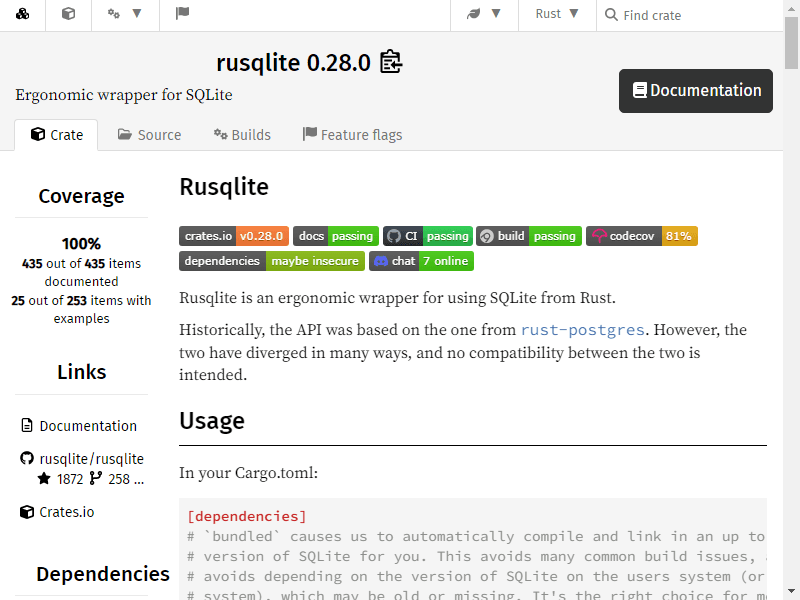Open the Crates.io sidebar link
This screenshot has height=600, width=800.
tap(67, 512)
